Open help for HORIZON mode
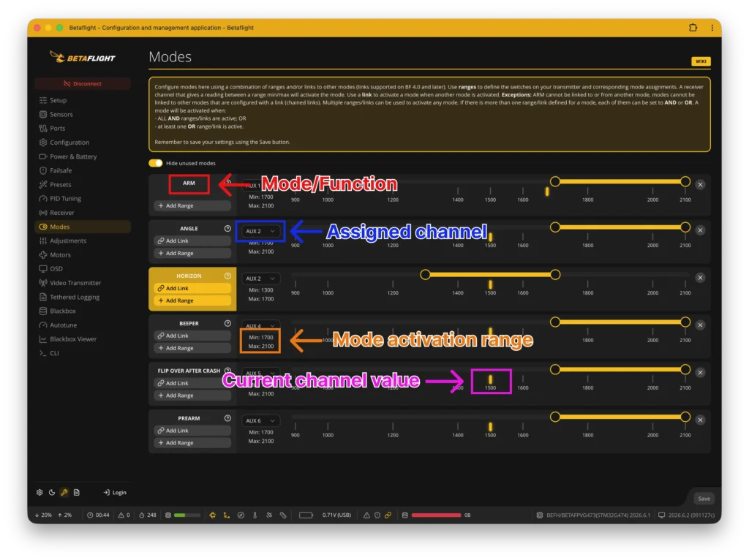 [x=228, y=276]
